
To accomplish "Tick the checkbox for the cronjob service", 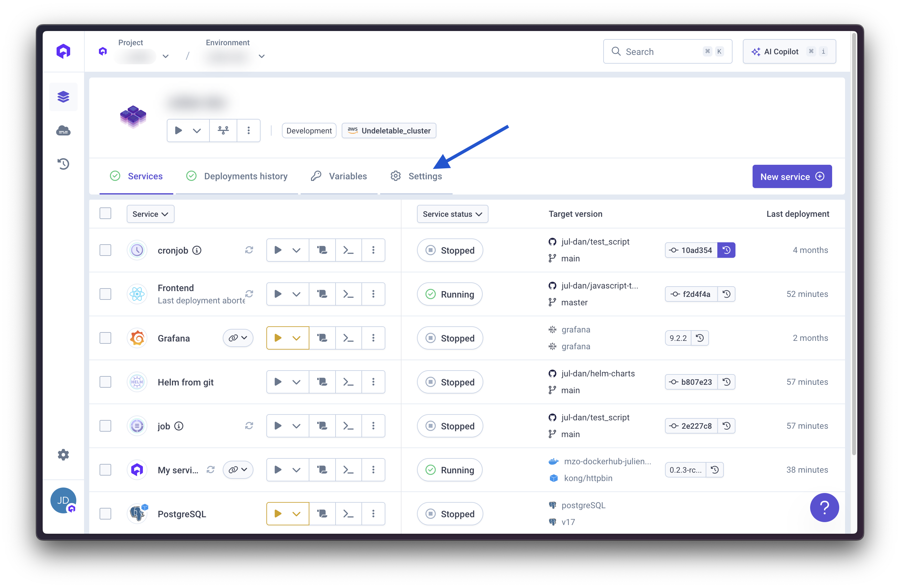I will [105, 250].
